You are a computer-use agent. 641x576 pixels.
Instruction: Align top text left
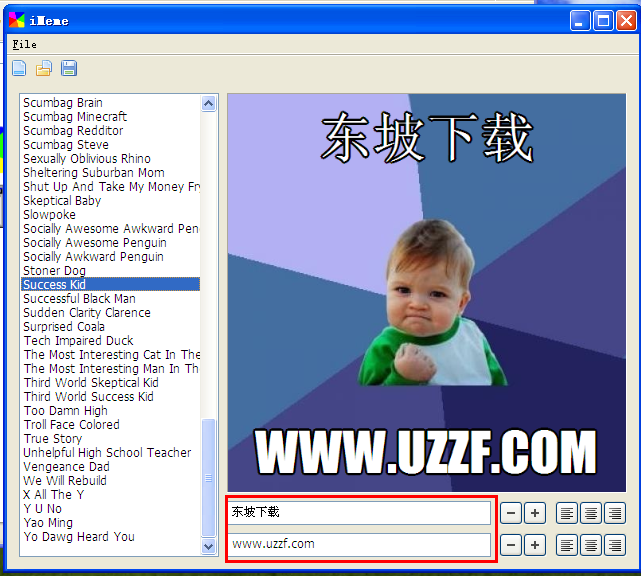click(x=567, y=513)
